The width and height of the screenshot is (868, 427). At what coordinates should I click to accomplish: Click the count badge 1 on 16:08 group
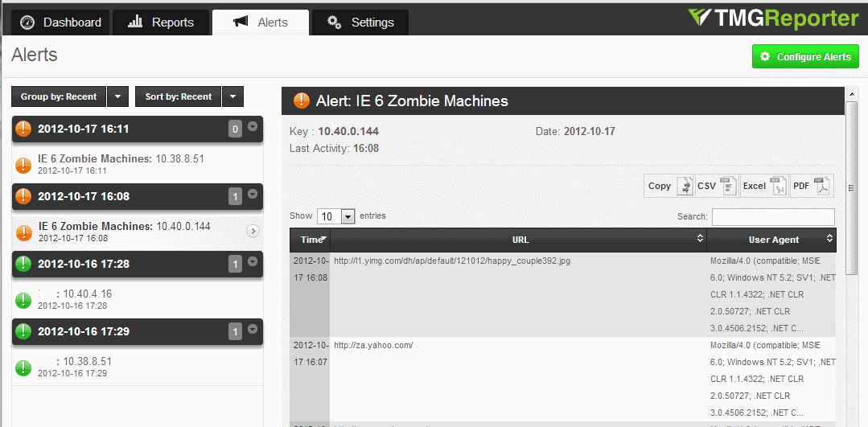pos(235,197)
